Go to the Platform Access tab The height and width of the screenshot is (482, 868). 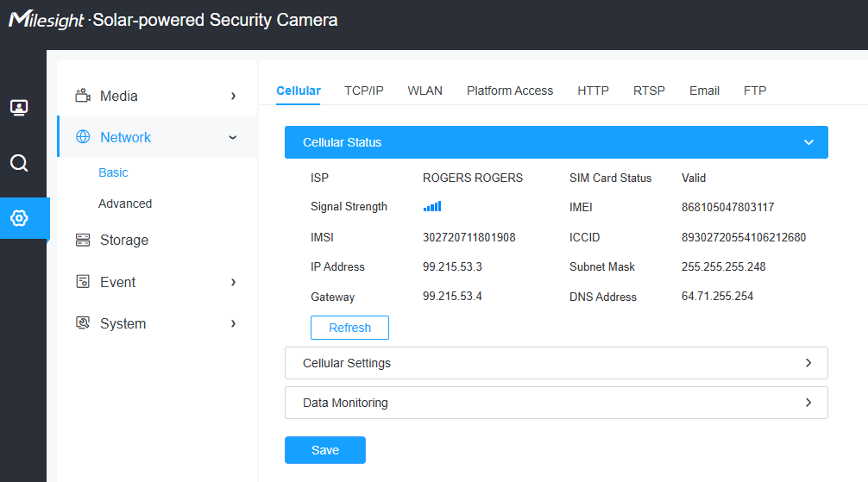click(510, 91)
